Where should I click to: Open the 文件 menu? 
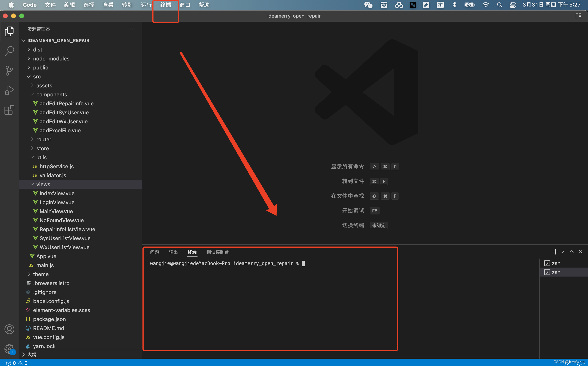pyautogui.click(x=50, y=5)
